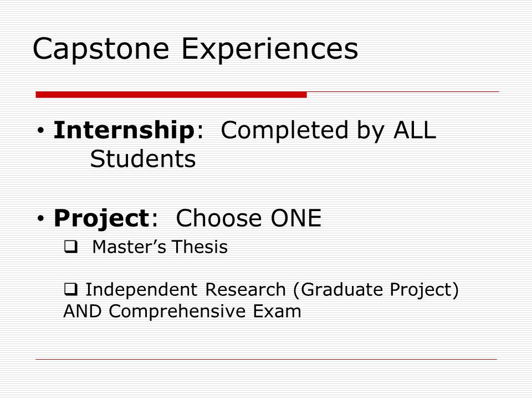Viewport: 532px width, 399px height.
Task: Select the bold Internship heading
Action: click(124, 130)
